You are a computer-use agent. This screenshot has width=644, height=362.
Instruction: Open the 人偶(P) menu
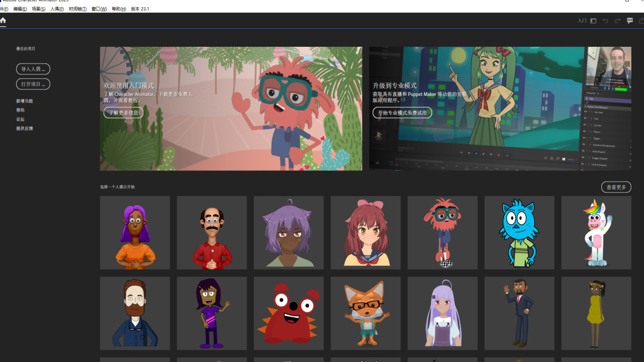click(57, 9)
